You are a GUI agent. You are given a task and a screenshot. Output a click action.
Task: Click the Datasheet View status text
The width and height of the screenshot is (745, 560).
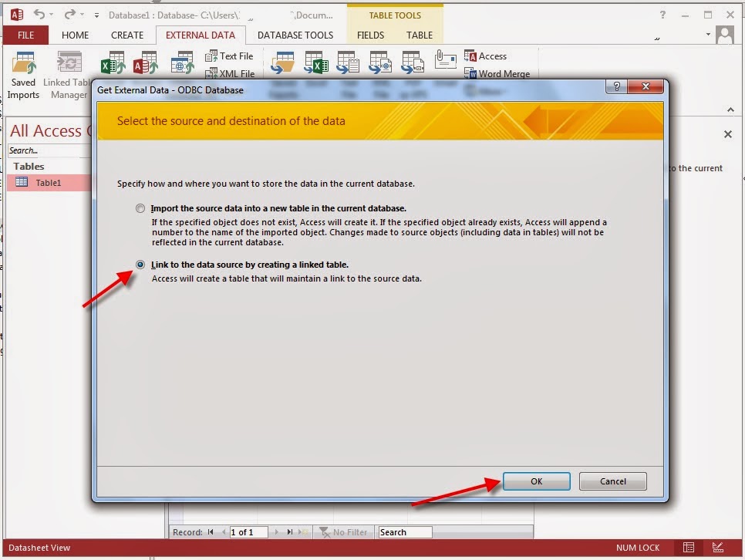[x=39, y=548]
